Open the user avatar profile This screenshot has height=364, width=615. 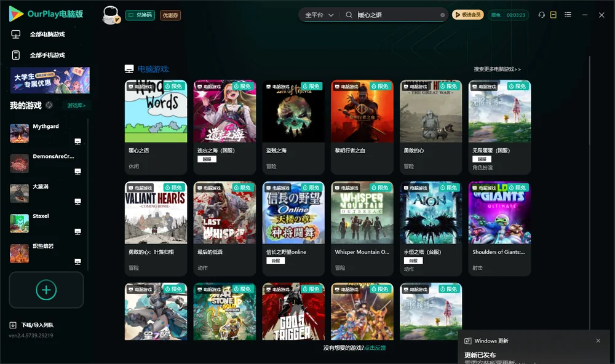(x=111, y=15)
